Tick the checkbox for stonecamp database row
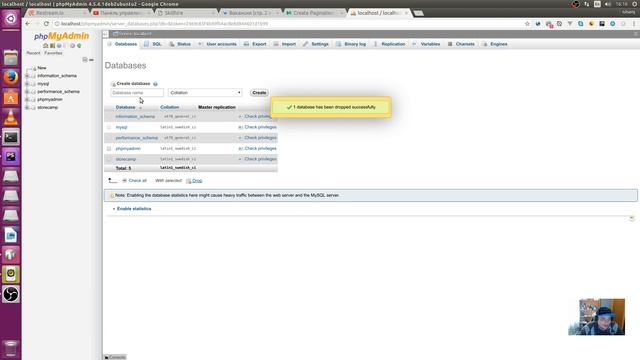 (109, 159)
